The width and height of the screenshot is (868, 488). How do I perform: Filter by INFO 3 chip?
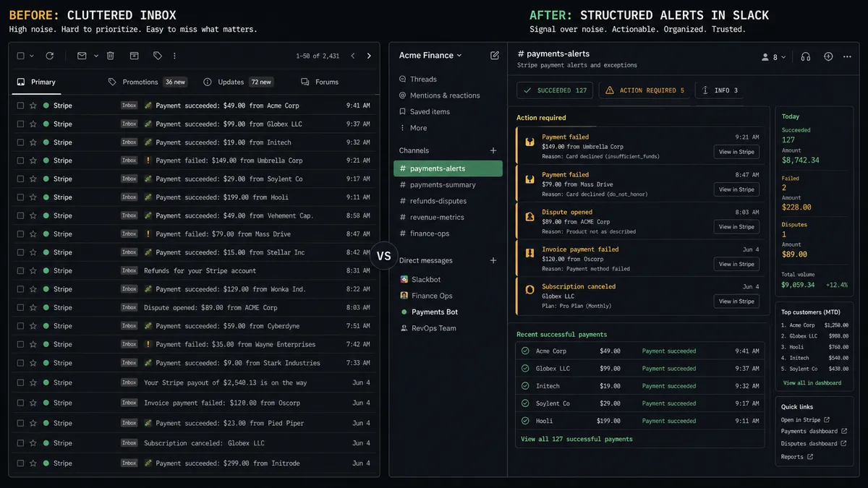tap(720, 90)
